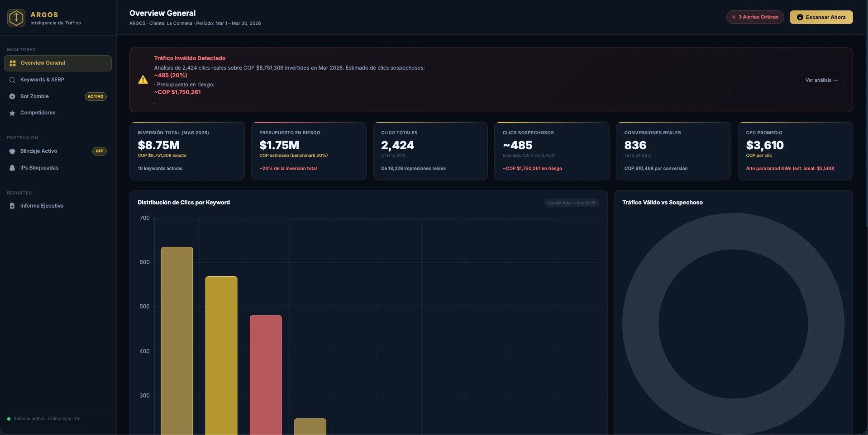
Task: Click the CTR 13.30% text
Action: click(393, 156)
